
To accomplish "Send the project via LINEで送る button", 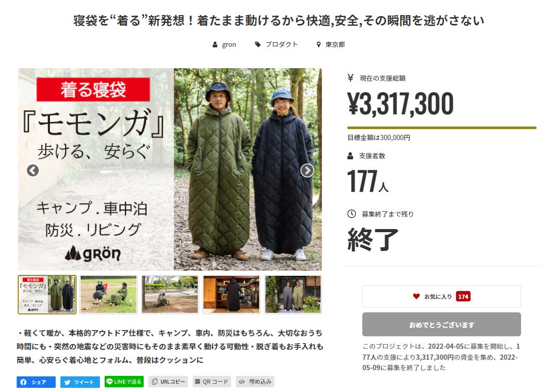I will [124, 382].
